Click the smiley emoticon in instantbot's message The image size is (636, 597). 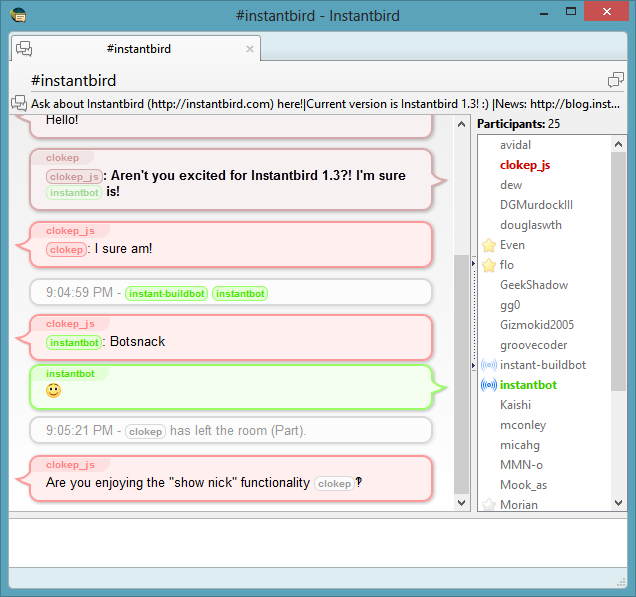(x=54, y=391)
